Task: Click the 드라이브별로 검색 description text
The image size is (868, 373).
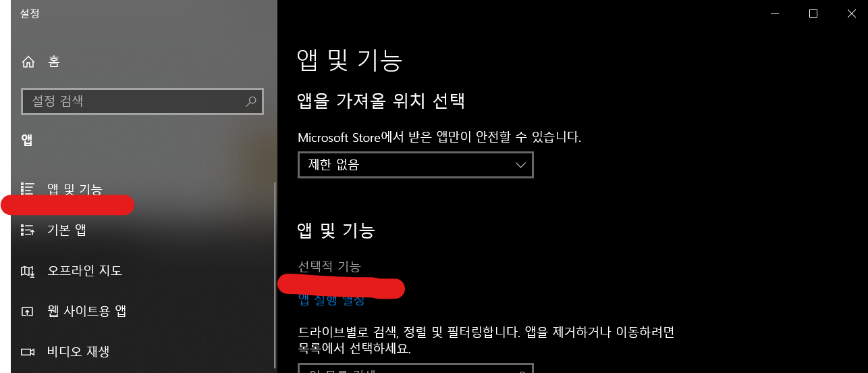Action: [x=486, y=341]
